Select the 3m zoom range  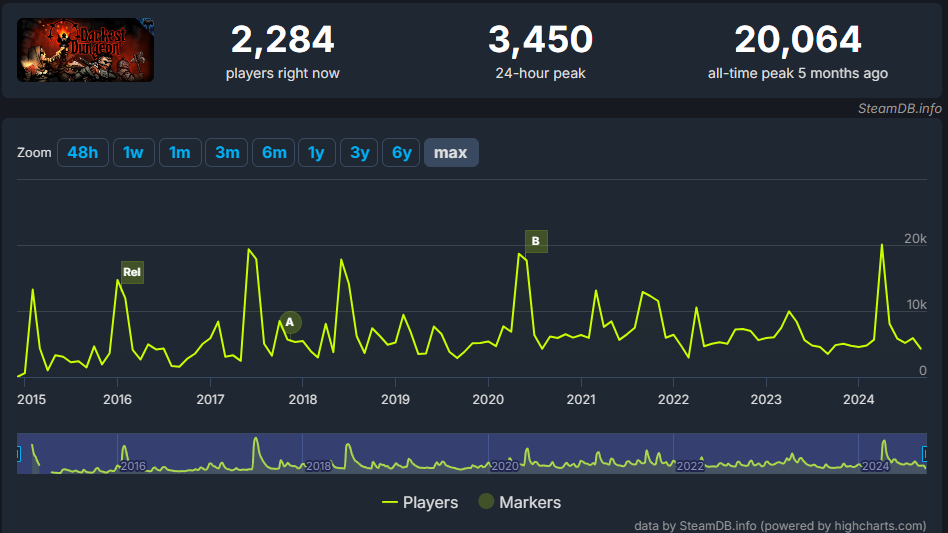[x=227, y=152]
